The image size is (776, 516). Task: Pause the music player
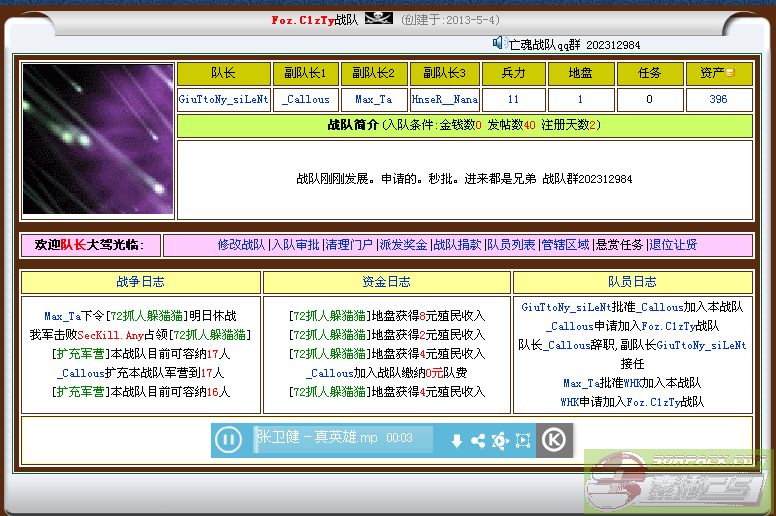(x=229, y=439)
